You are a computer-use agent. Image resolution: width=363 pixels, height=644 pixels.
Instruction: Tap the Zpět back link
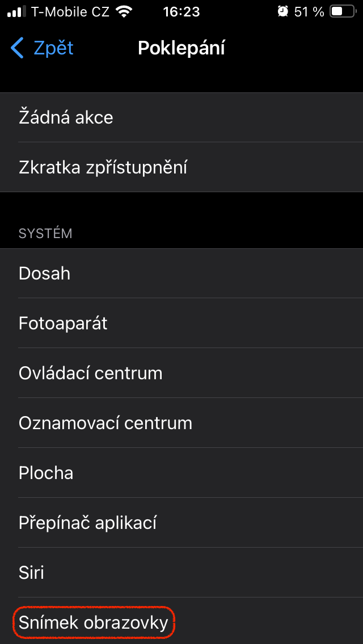click(x=53, y=48)
